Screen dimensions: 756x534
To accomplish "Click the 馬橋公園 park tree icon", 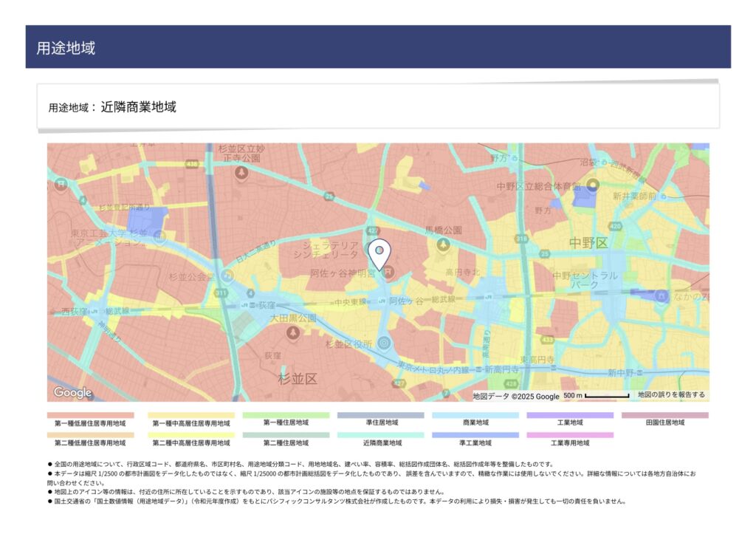I will click(x=443, y=244).
